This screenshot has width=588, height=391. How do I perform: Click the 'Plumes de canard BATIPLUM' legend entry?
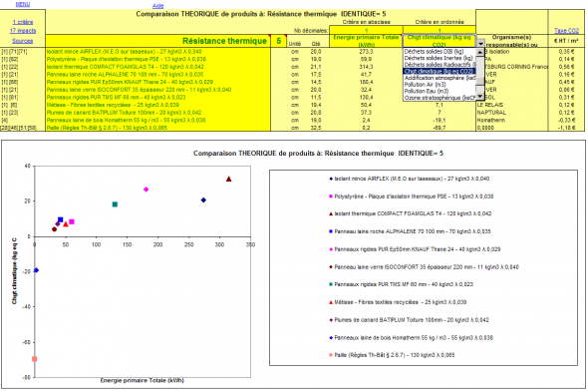[x=409, y=320]
